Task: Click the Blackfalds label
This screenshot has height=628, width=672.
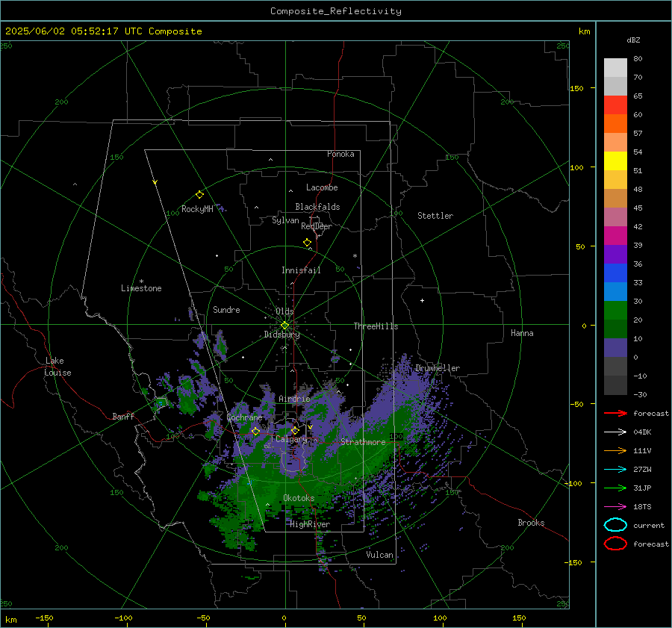Action: [317, 207]
